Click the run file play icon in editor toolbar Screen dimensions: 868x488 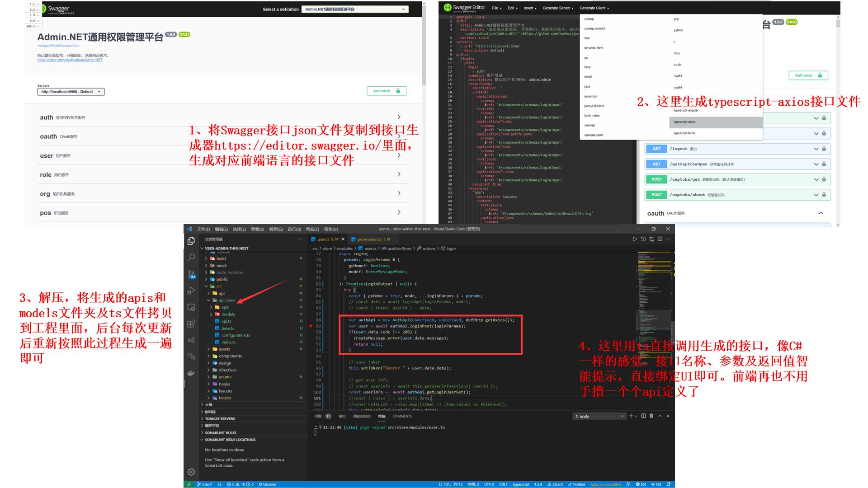click(635, 239)
